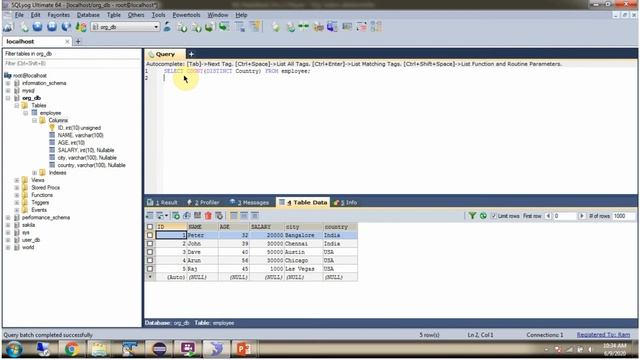This screenshot has width=640, height=360.
Task: Open the Windows Start menu
Action: pyautogui.click(x=13, y=349)
